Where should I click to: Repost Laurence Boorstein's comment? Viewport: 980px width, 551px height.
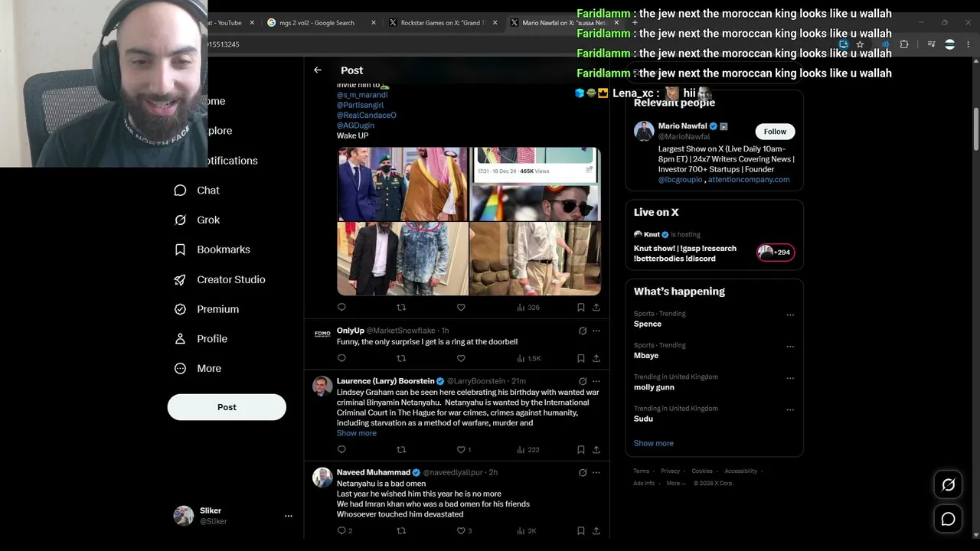(401, 449)
